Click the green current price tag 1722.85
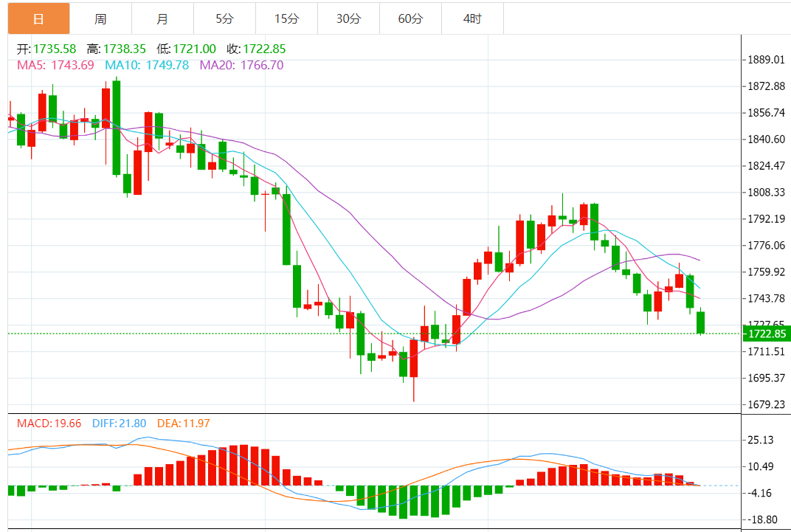This screenshot has width=791, height=532. coord(767,334)
